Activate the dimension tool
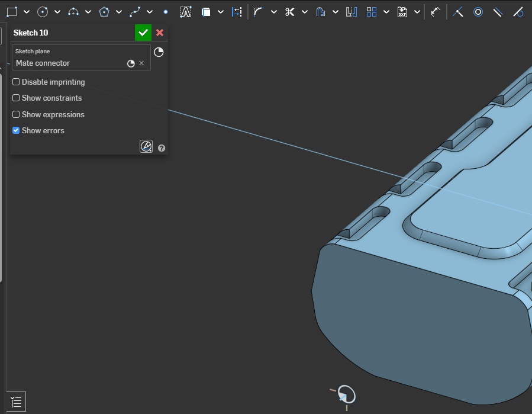Screen dimensions: 532x414 (435, 12)
